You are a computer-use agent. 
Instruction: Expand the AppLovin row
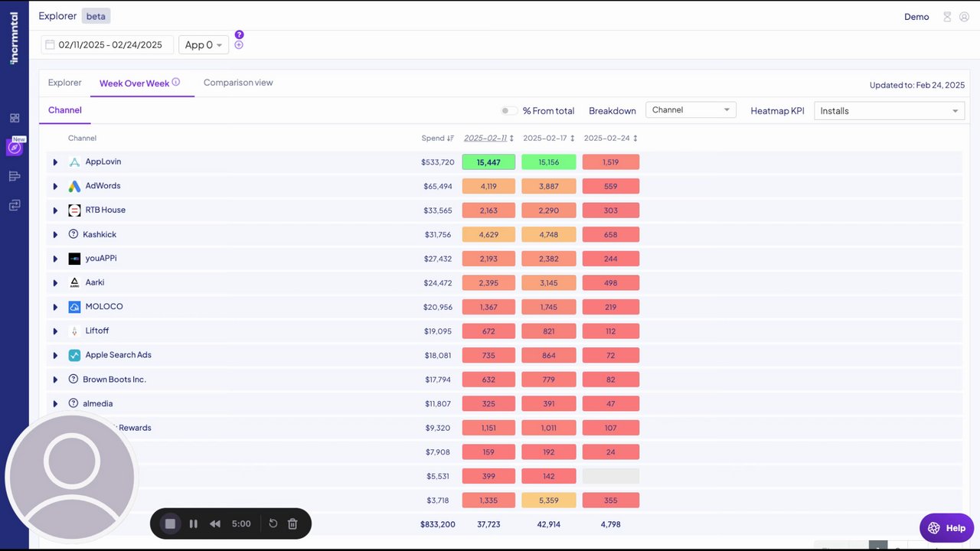[x=55, y=162]
